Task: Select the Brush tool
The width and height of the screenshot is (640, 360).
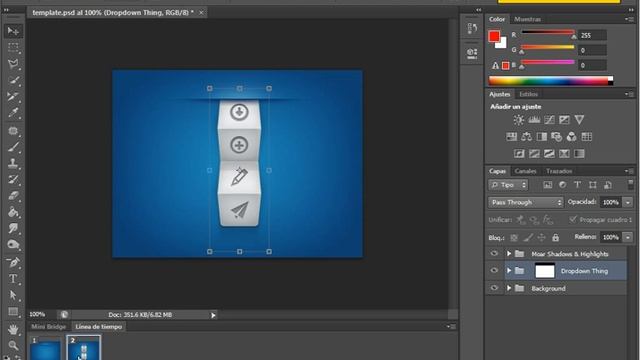Action: [x=13, y=147]
